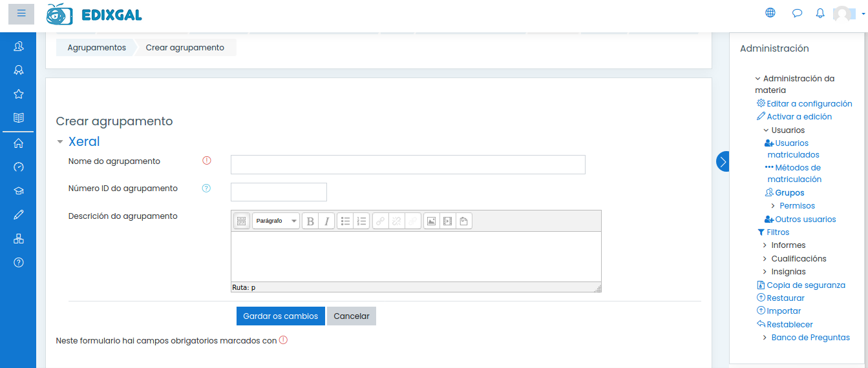Click the home icon in left sidebar

(x=19, y=143)
